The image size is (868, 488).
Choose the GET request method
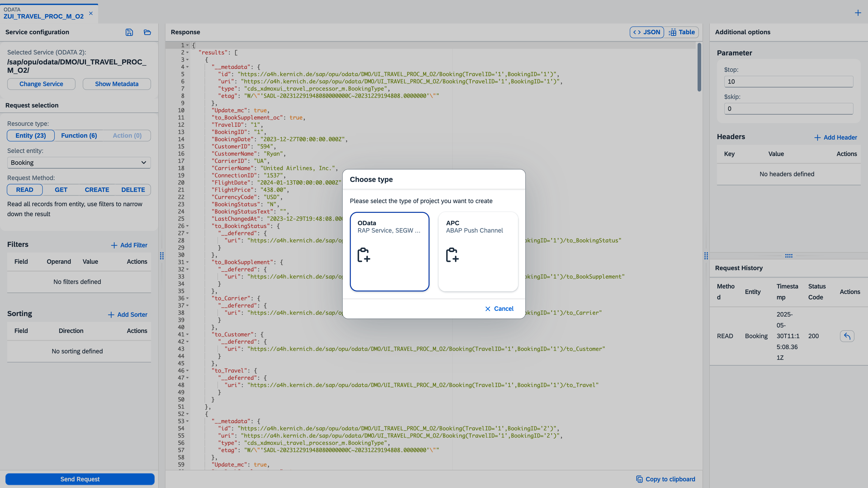(x=61, y=190)
